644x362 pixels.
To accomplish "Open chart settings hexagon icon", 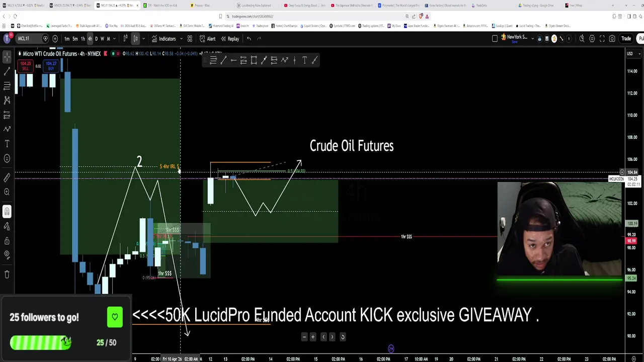I will coord(592,39).
